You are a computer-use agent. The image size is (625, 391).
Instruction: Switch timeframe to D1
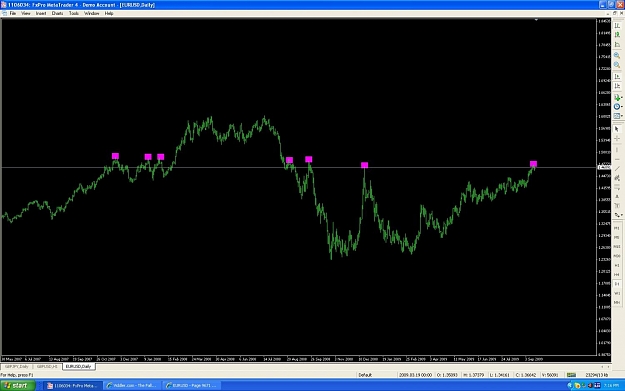click(x=617, y=284)
